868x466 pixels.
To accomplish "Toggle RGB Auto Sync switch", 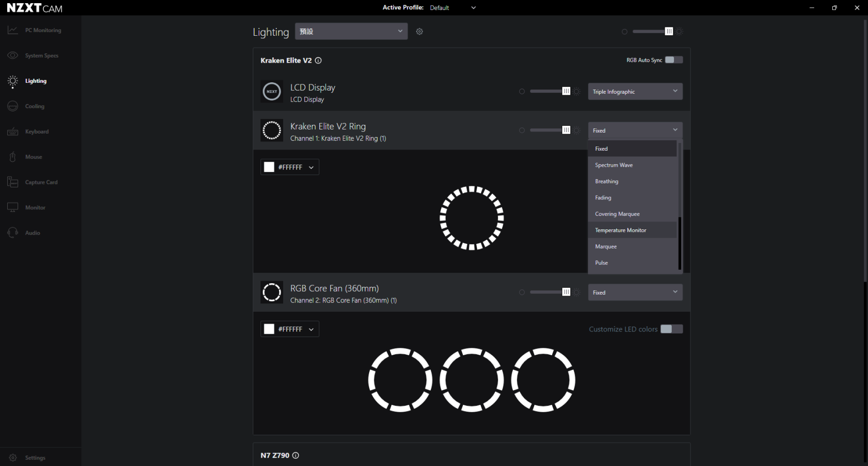I will 673,60.
